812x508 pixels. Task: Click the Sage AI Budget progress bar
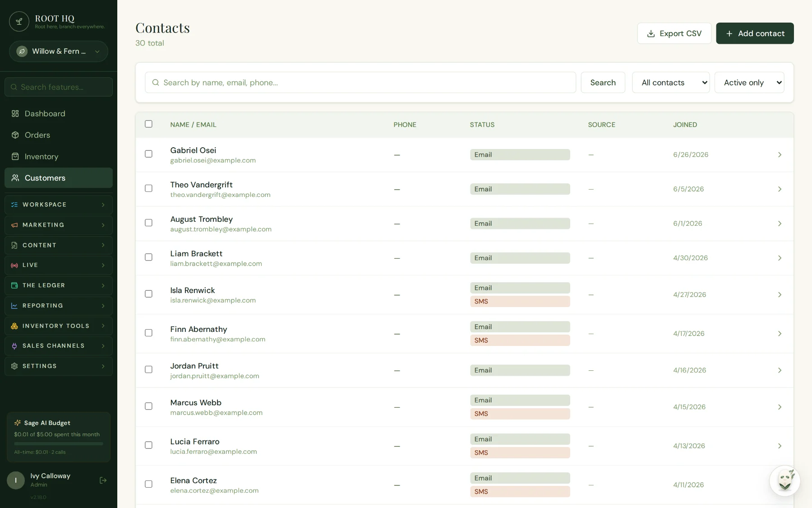point(59,444)
